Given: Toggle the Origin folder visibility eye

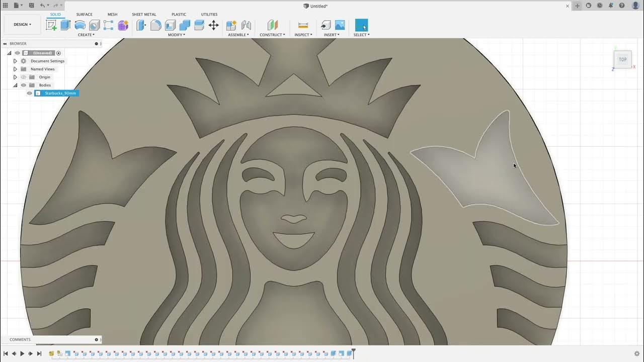Looking at the screenshot, I should pyautogui.click(x=23, y=77).
